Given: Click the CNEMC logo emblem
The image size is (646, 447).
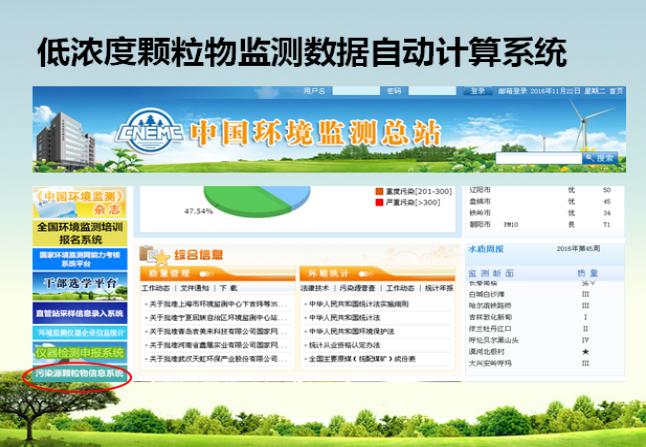Looking at the screenshot, I should (x=149, y=131).
